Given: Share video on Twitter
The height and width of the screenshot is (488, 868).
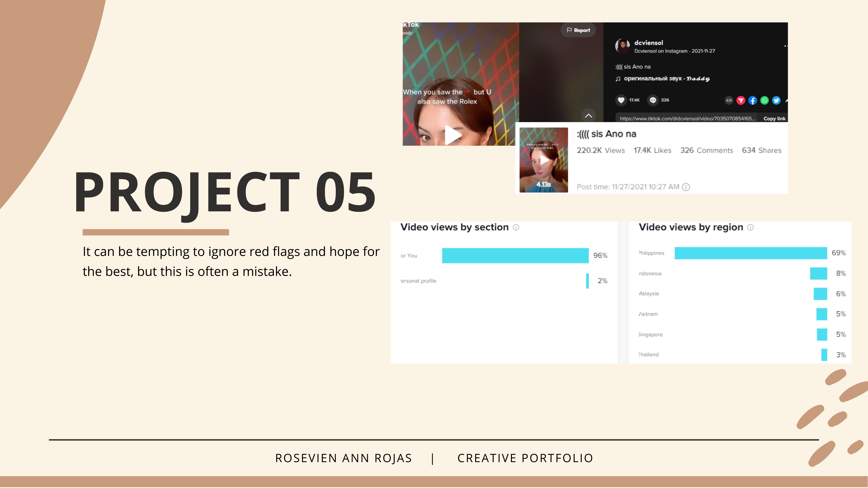Looking at the screenshot, I should pyautogui.click(x=776, y=100).
